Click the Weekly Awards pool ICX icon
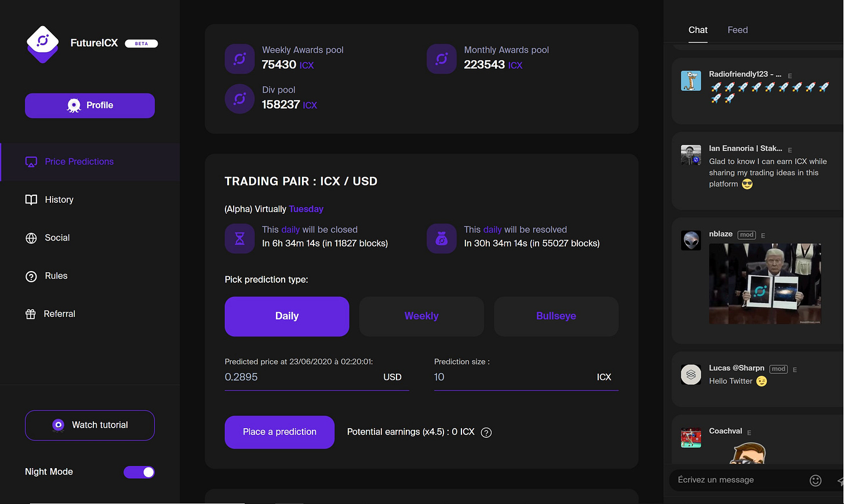 (x=239, y=59)
